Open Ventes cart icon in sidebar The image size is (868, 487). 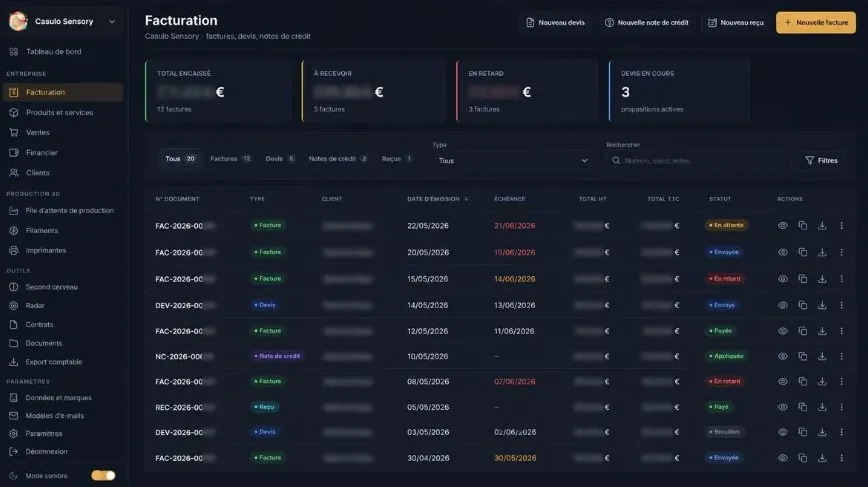pyautogui.click(x=14, y=132)
